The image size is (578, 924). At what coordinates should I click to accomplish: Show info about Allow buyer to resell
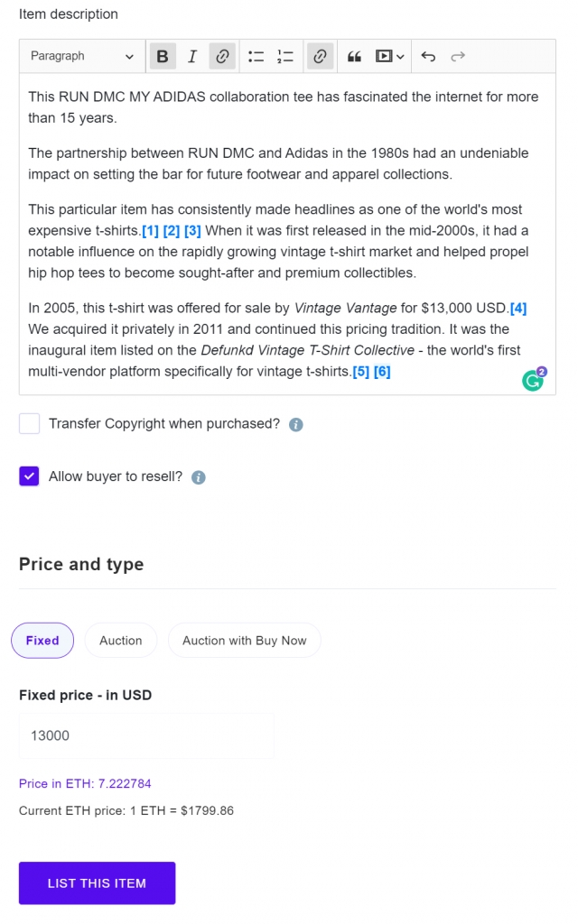(199, 477)
